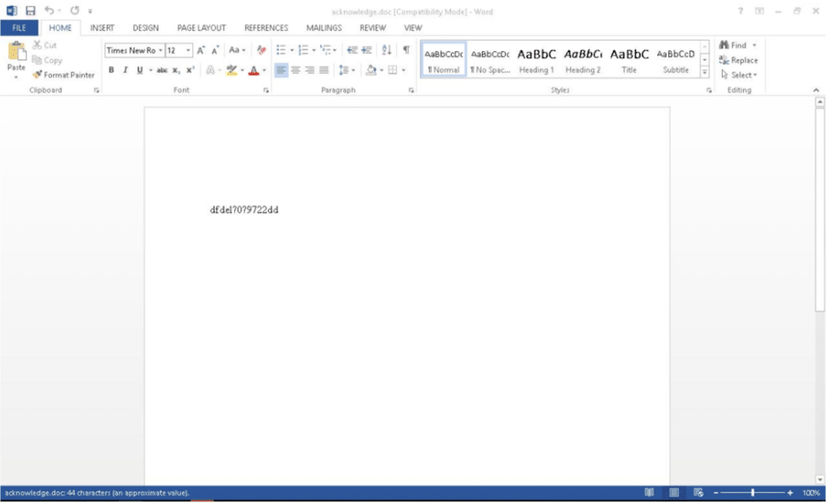Sort the selected paragraphs alphabetically
Viewport: 826px width, 504px height.
pos(387,50)
